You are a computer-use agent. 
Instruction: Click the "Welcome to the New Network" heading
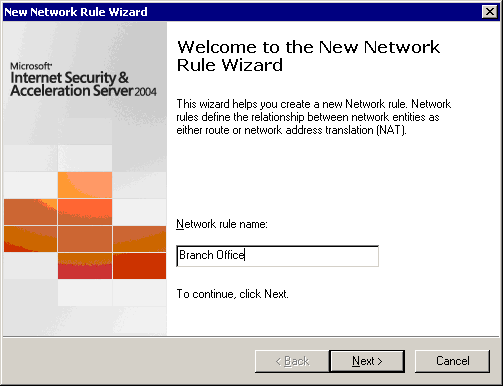tap(308, 47)
